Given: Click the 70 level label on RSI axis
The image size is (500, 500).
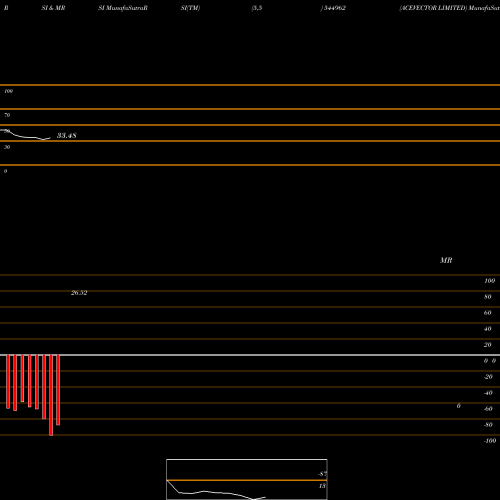Looking at the screenshot, I should coord(7,115).
